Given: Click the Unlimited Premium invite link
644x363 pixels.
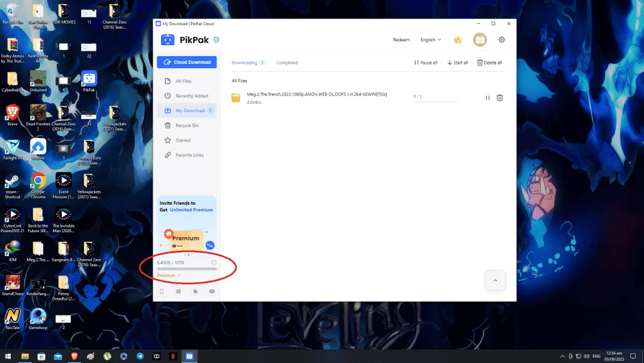Looking at the screenshot, I should coord(191,210).
